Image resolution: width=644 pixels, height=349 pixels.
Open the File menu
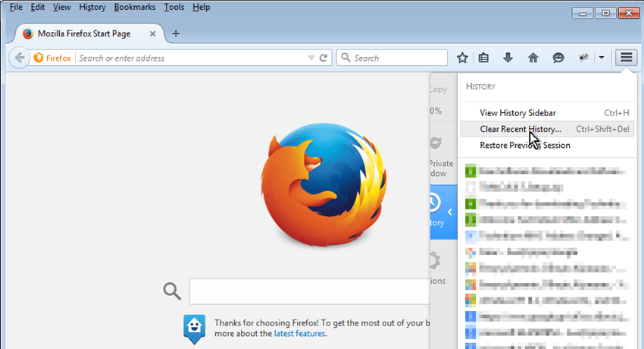point(16,7)
